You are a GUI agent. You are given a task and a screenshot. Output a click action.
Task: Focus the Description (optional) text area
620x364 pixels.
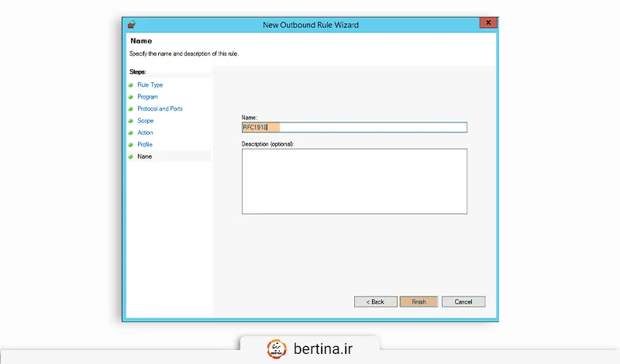coord(354,180)
